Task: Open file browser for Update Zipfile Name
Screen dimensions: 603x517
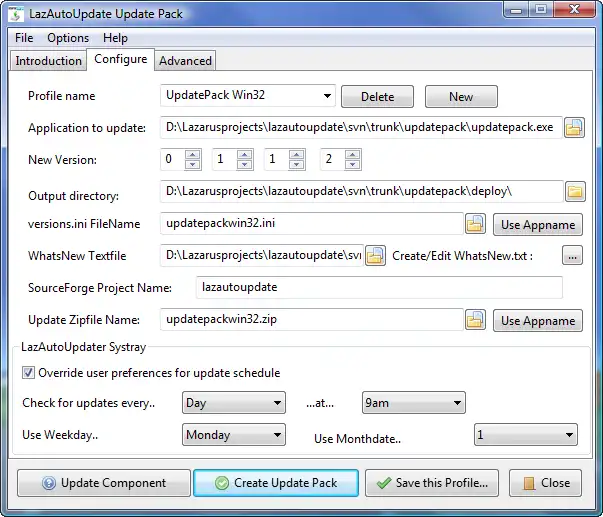Action: (x=475, y=320)
